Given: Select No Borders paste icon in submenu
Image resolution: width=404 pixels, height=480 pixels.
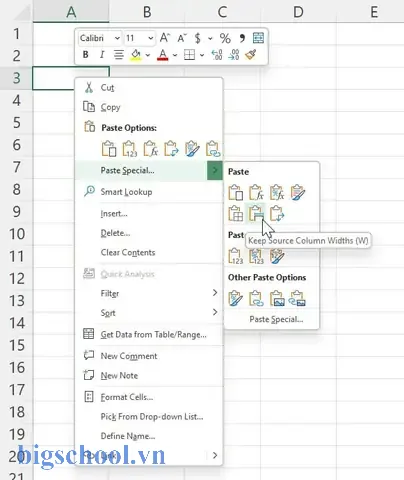Looking at the screenshot, I should click(x=236, y=213).
